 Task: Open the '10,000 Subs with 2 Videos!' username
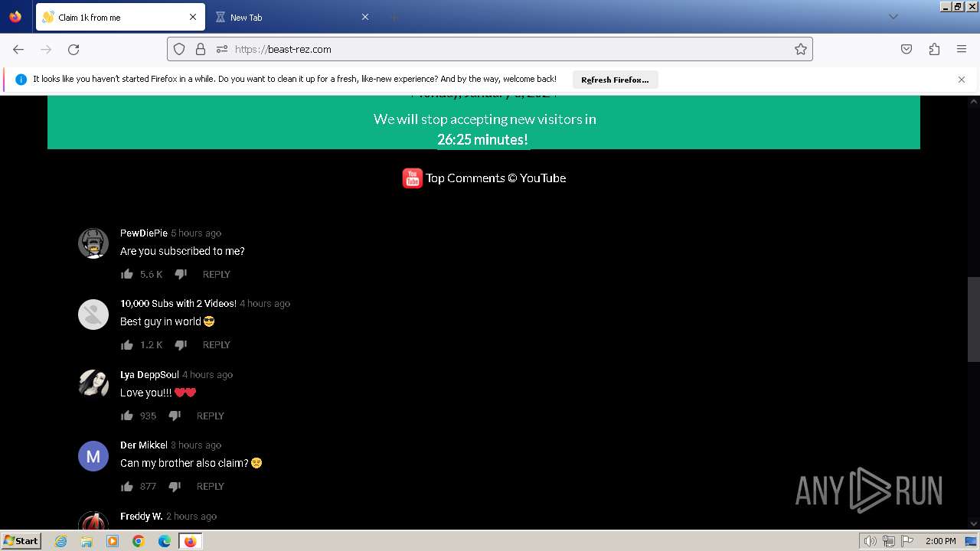point(178,303)
